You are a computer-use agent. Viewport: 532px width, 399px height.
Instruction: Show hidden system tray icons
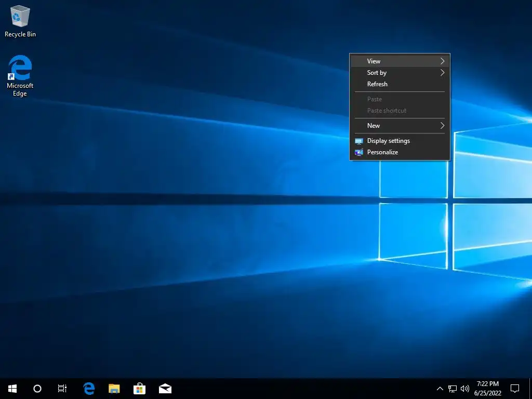point(440,389)
